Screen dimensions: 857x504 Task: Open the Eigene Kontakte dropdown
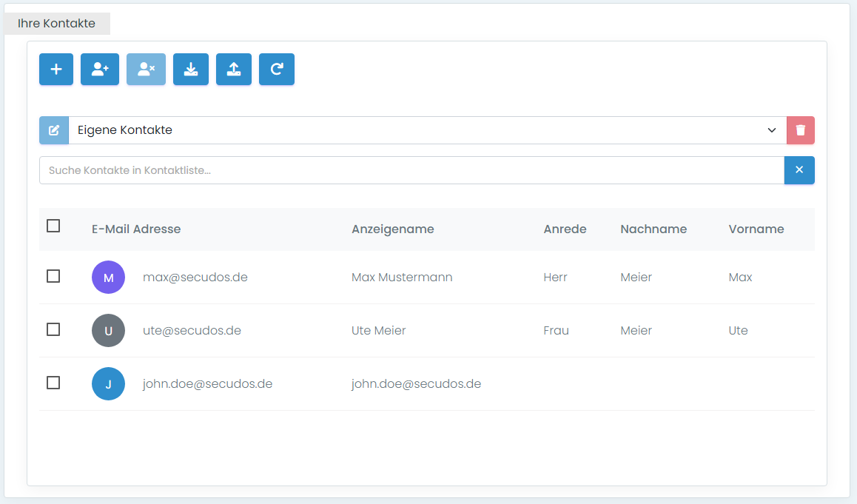(x=422, y=130)
